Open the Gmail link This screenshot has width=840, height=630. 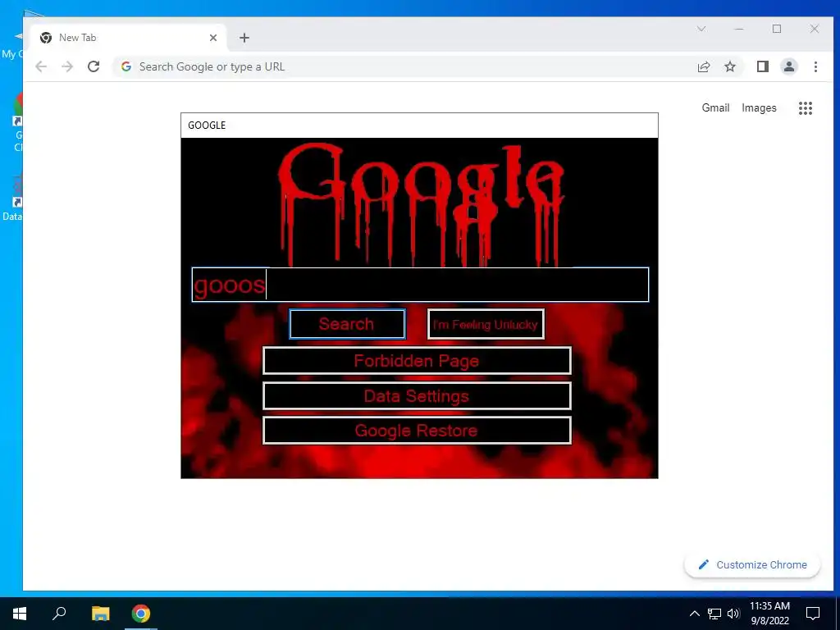715,107
